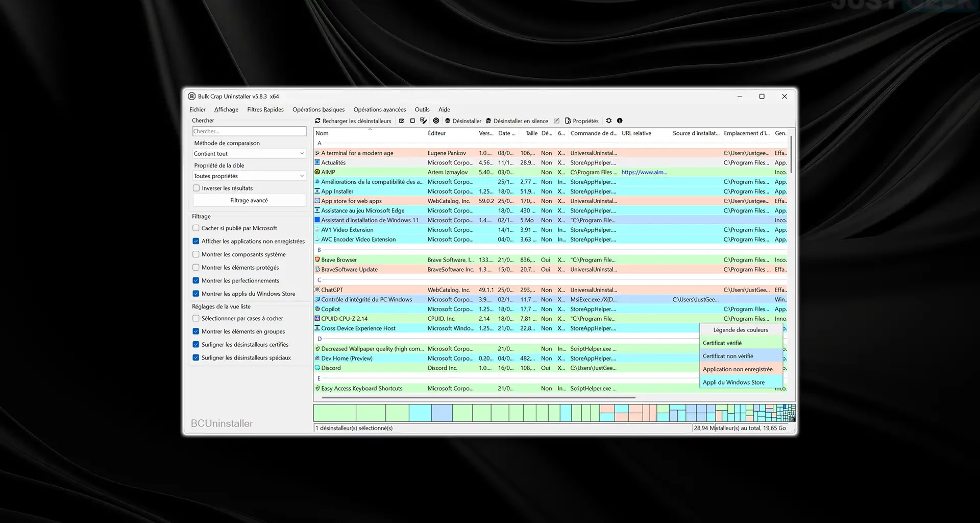
Task: Sort list by Nom column header
Action: point(370,133)
